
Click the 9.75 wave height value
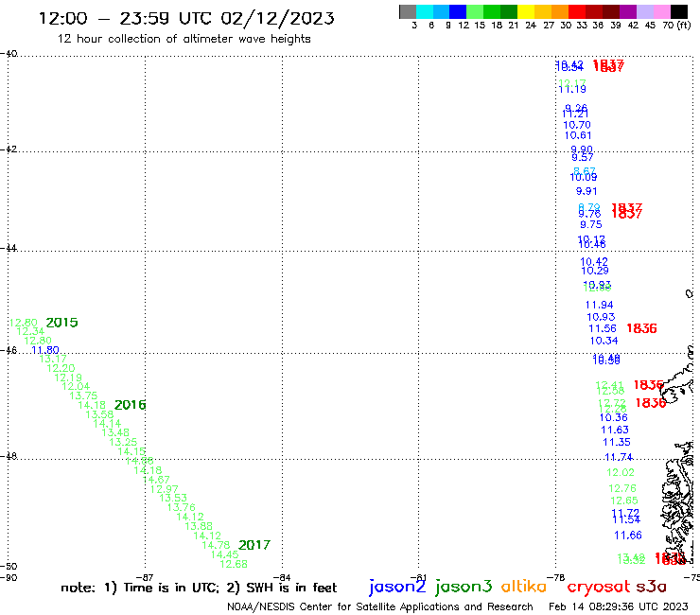point(590,224)
